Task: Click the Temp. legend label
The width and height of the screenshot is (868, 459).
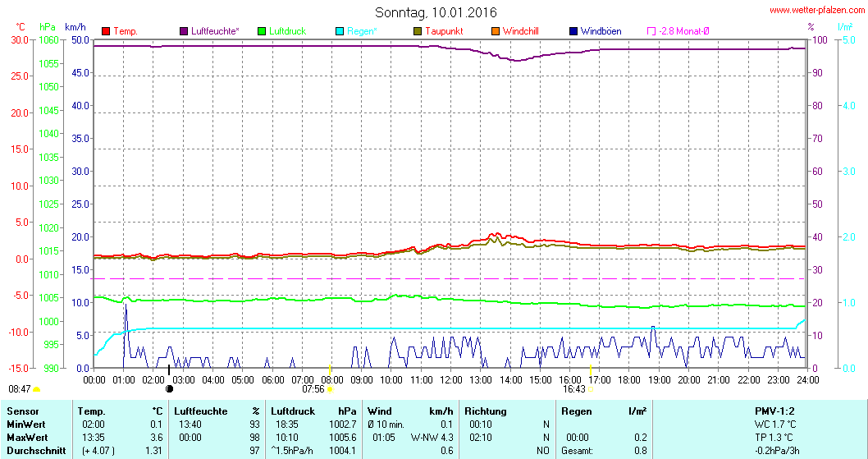Action: 126,31
